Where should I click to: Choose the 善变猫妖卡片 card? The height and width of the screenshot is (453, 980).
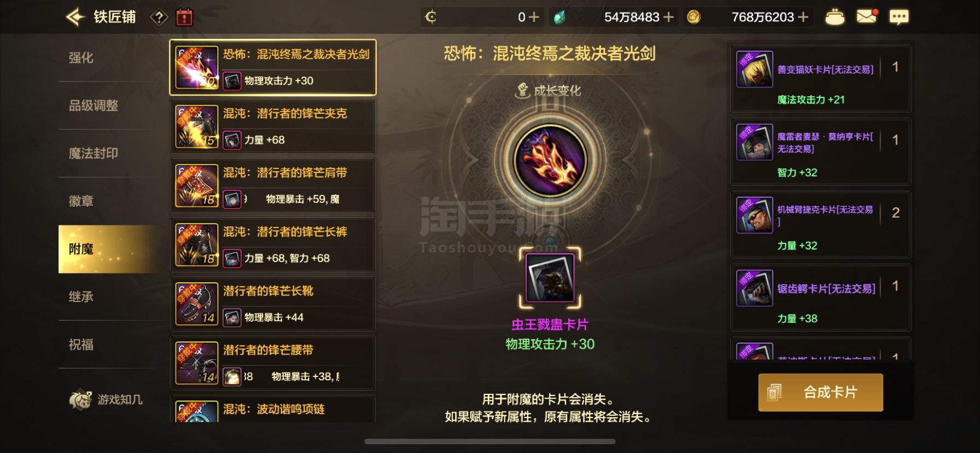click(821, 78)
